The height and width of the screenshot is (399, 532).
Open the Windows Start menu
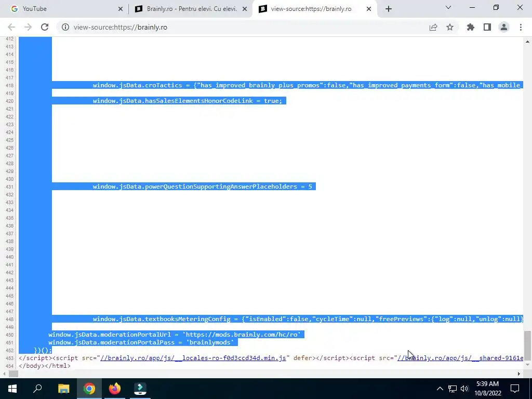12,389
